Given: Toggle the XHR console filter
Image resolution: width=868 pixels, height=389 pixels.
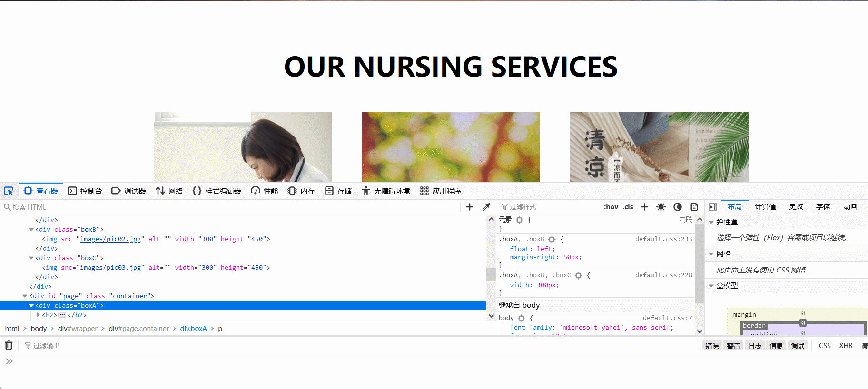Looking at the screenshot, I should click(x=846, y=346).
